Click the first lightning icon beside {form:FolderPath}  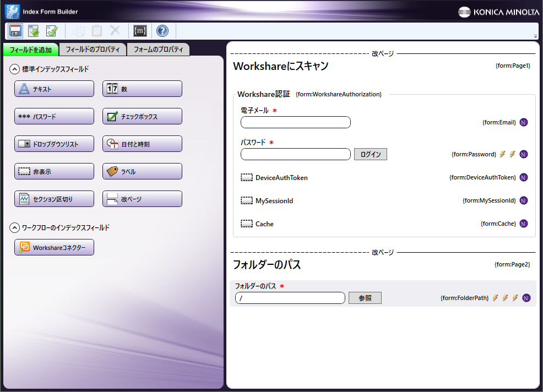[x=495, y=298]
